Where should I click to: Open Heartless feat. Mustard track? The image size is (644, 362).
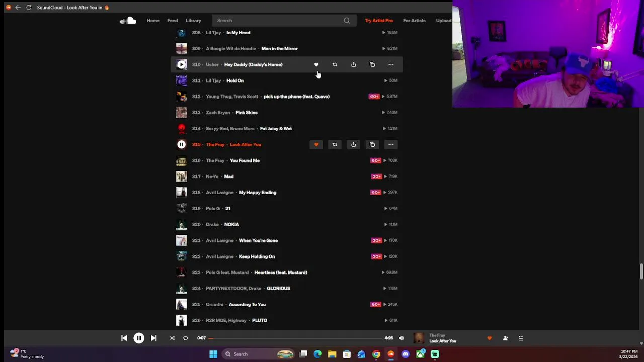point(281,273)
